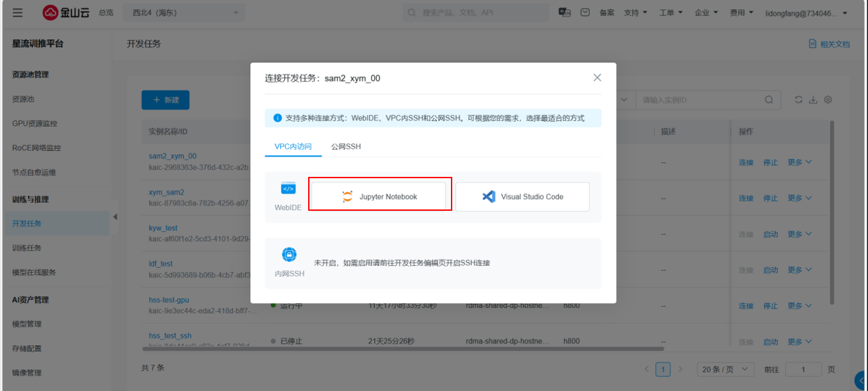Click the 新建 button
This screenshot has width=868, height=391.
(x=165, y=100)
